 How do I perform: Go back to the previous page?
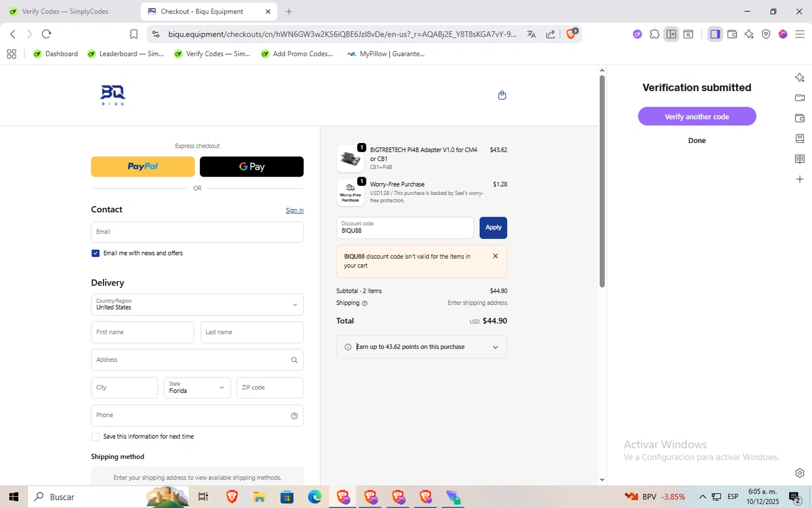[x=13, y=34]
